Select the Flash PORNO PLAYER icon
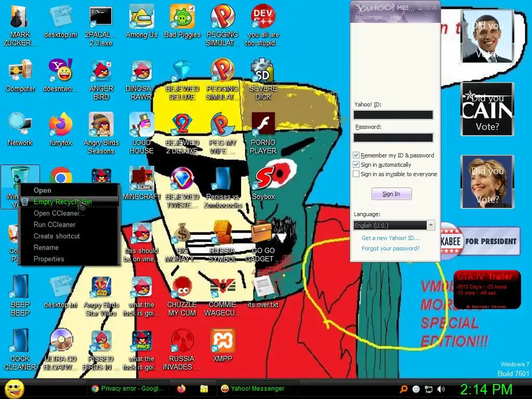The image size is (532, 399). tap(263, 134)
